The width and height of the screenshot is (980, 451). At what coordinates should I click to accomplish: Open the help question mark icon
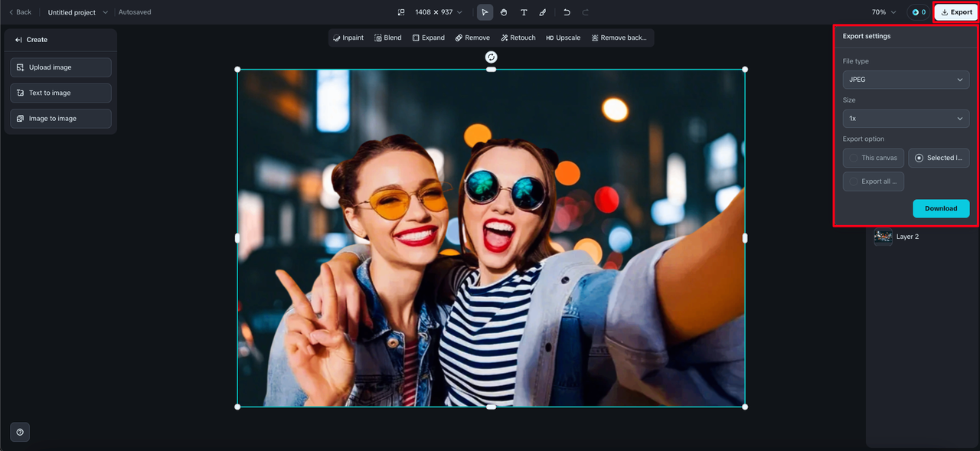point(20,432)
